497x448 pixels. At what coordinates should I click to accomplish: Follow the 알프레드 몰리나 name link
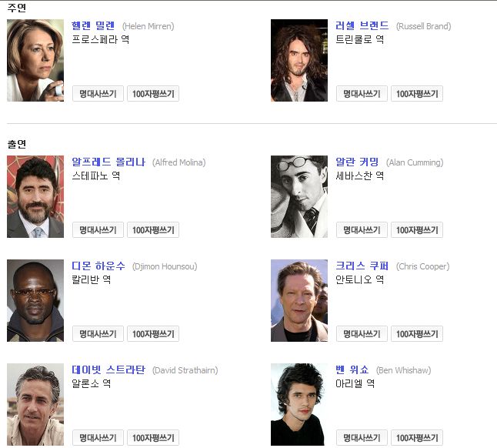pos(108,162)
